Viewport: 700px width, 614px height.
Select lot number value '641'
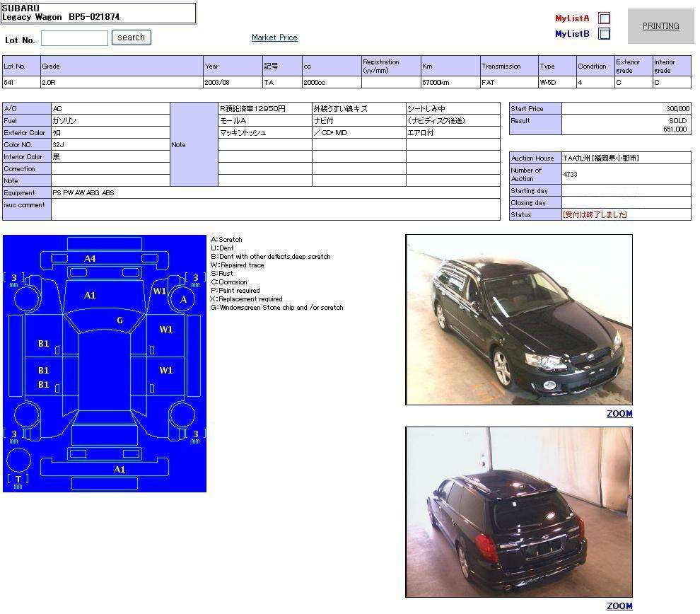pos(8,83)
